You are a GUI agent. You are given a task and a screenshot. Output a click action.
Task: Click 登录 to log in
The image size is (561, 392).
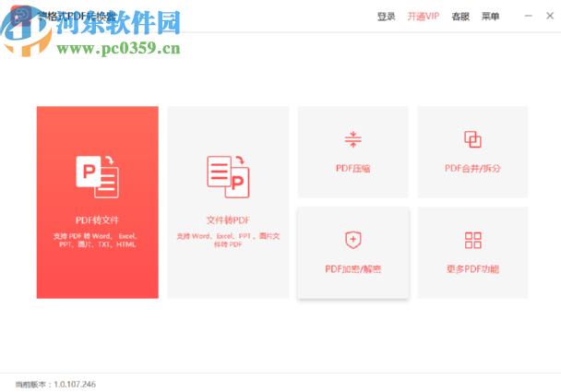(x=386, y=17)
